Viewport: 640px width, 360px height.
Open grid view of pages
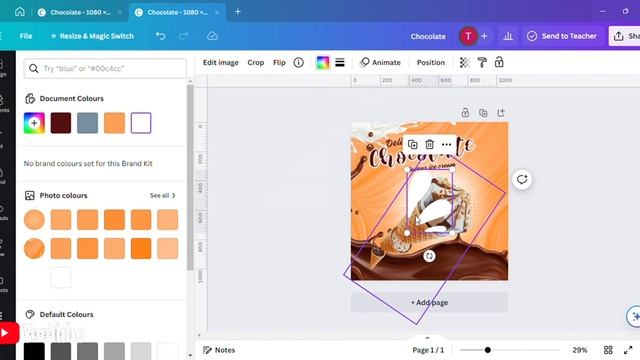tap(608, 350)
